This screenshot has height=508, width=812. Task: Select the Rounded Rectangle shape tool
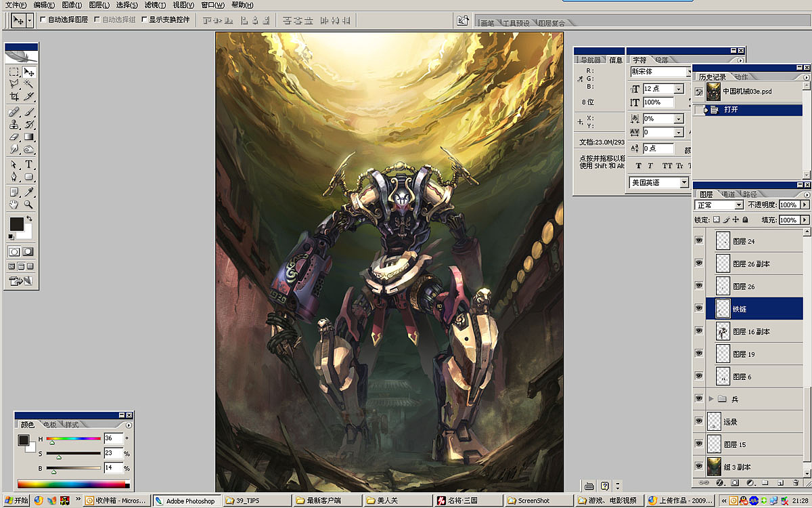(x=29, y=177)
